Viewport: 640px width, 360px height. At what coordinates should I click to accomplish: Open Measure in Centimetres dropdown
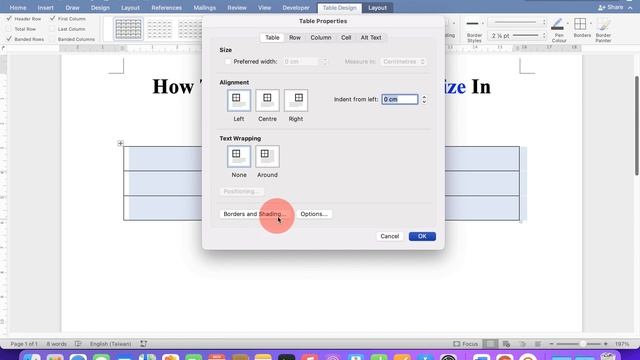[x=404, y=62]
